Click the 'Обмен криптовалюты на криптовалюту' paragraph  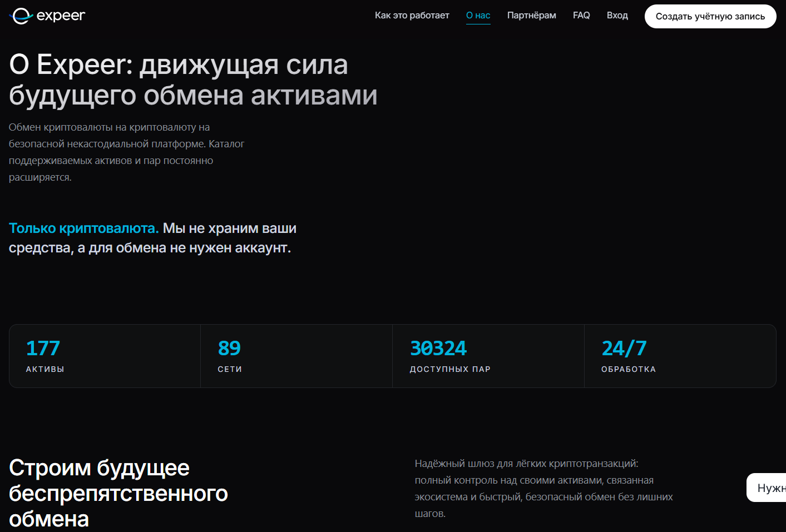[127, 152]
